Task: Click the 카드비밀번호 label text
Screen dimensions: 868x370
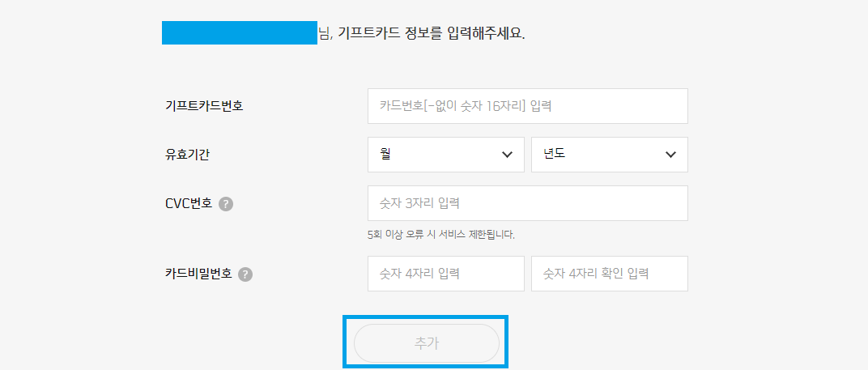Action: click(x=198, y=274)
